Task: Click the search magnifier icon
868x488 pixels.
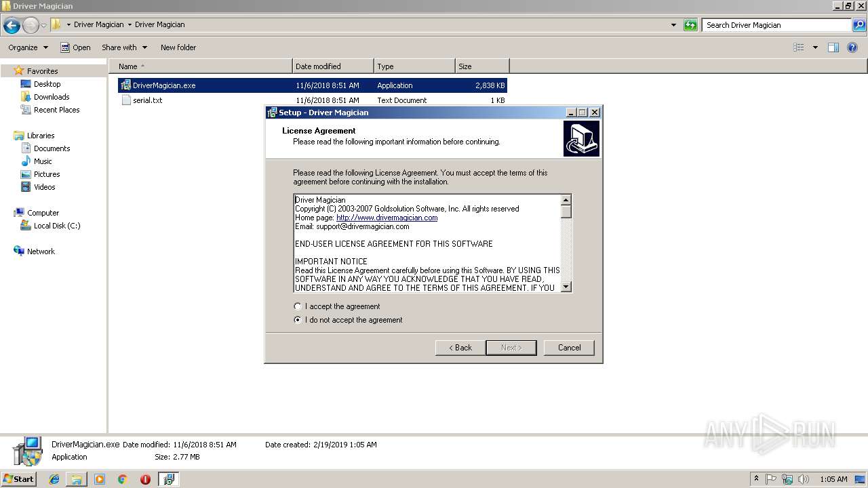Action: pyautogui.click(x=859, y=25)
